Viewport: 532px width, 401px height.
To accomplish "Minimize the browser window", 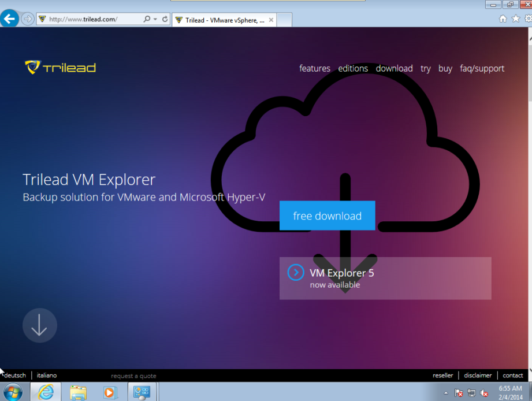I will click(x=493, y=5).
